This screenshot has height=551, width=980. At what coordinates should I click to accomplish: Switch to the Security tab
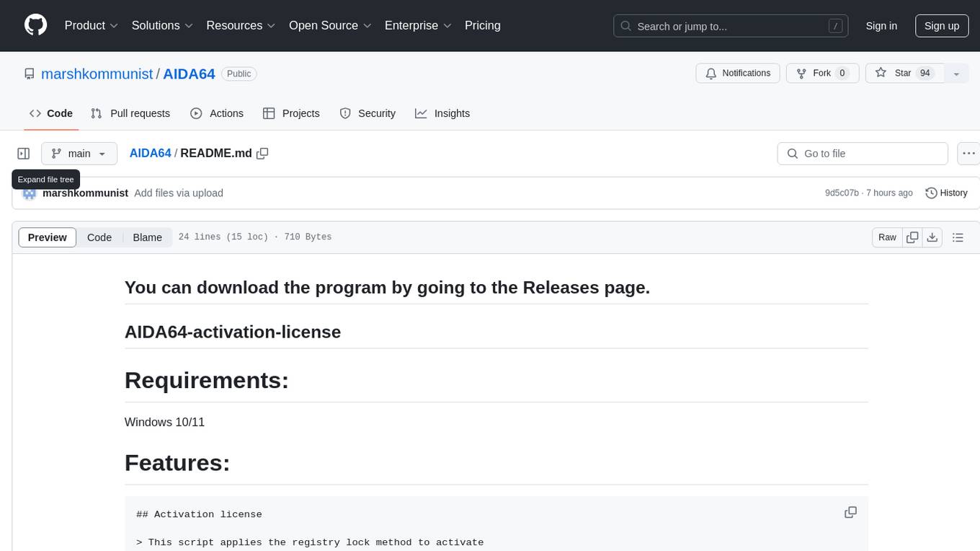(x=367, y=113)
